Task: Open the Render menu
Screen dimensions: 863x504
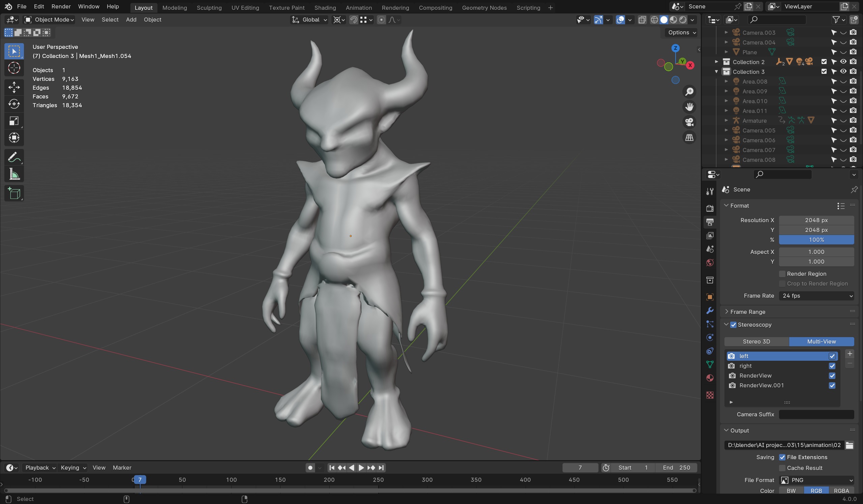Action: [x=61, y=6]
